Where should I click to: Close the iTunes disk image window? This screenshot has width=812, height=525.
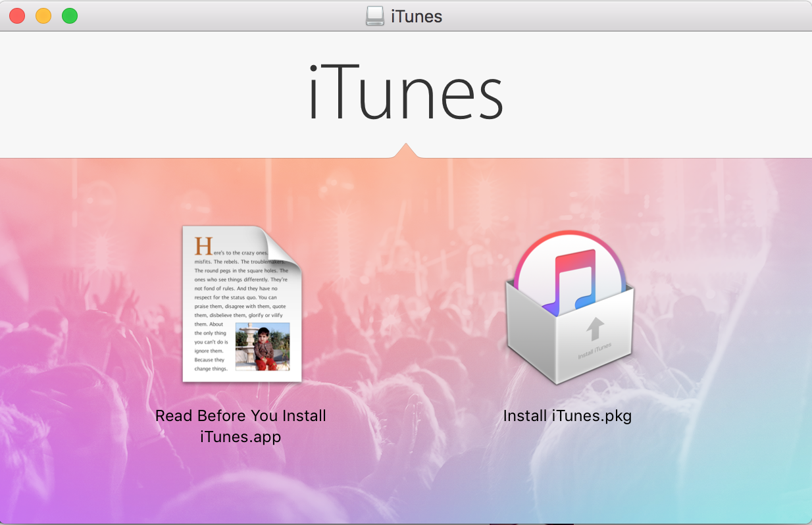(17, 16)
